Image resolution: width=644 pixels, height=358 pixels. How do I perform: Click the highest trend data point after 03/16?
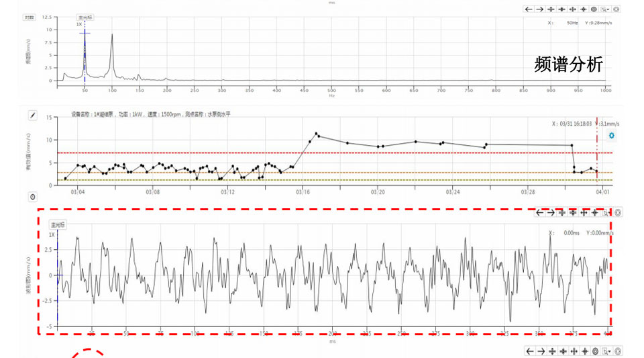click(316, 134)
